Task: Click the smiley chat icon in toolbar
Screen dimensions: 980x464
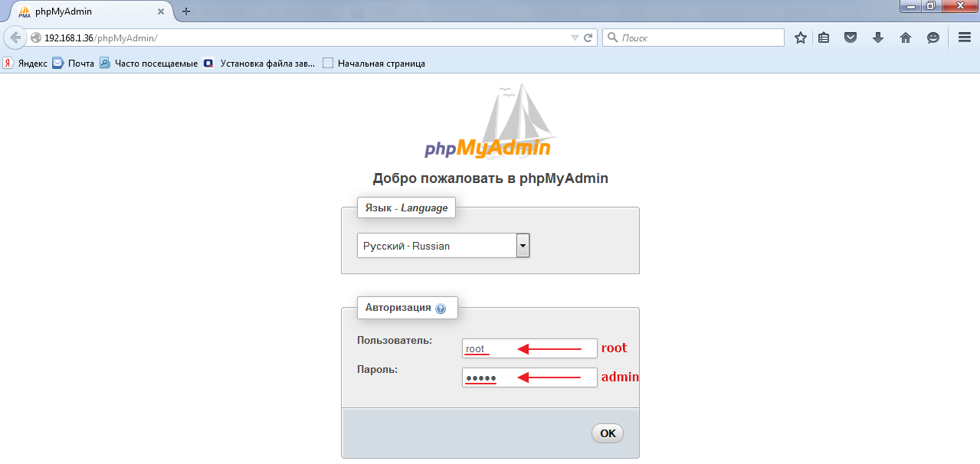Action: point(932,38)
